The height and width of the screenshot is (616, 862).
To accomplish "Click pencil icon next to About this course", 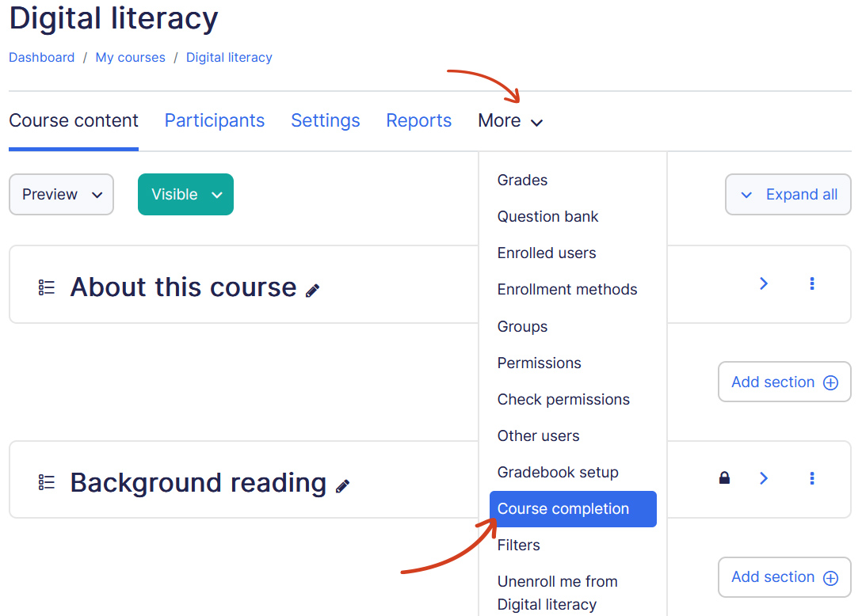I will tap(313, 291).
